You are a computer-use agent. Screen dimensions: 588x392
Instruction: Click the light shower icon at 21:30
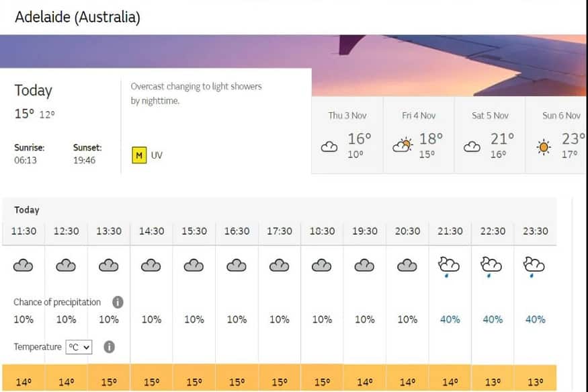pyautogui.click(x=450, y=266)
